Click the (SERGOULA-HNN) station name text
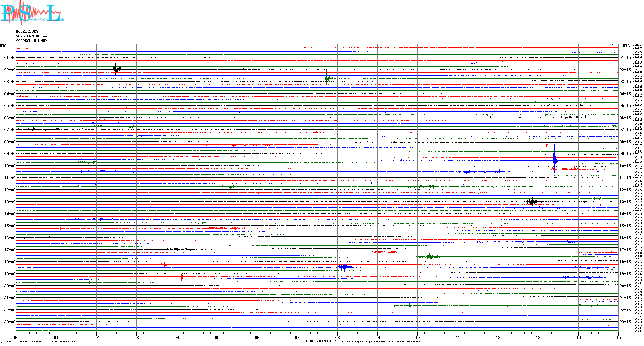This screenshot has height=346, width=644. click(x=31, y=41)
